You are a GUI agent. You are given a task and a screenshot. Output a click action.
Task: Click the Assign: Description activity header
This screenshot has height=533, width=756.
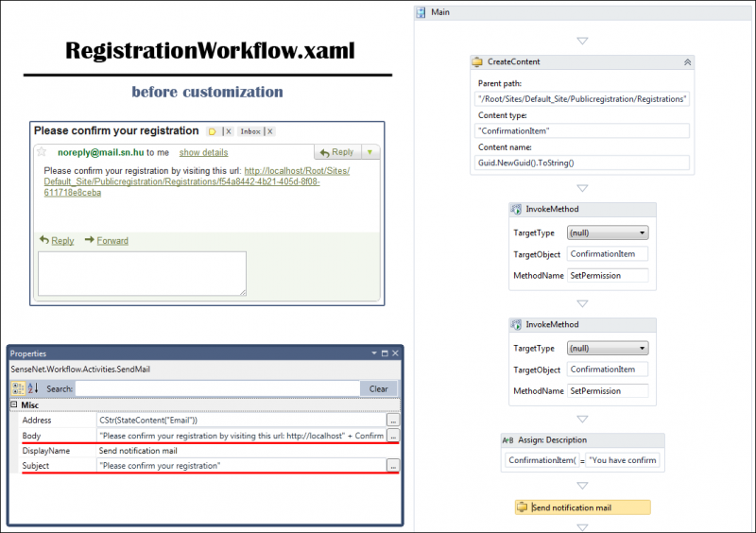582,439
